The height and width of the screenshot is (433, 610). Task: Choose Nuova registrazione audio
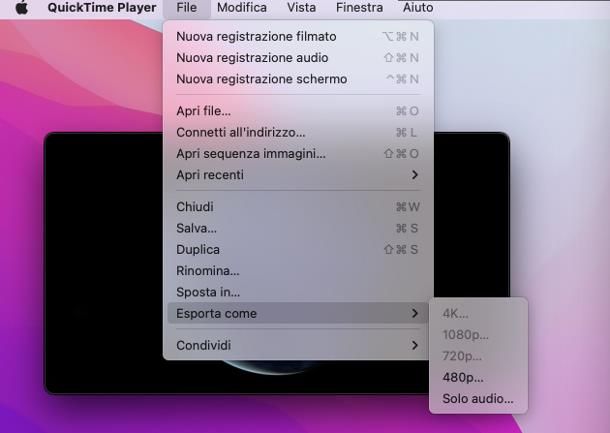[298, 58]
